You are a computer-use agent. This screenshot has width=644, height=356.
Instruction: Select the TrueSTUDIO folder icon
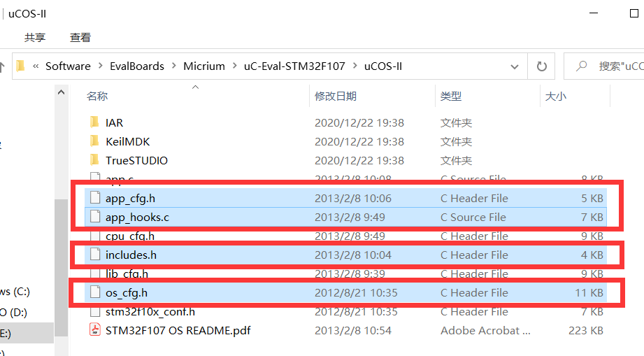point(94,159)
